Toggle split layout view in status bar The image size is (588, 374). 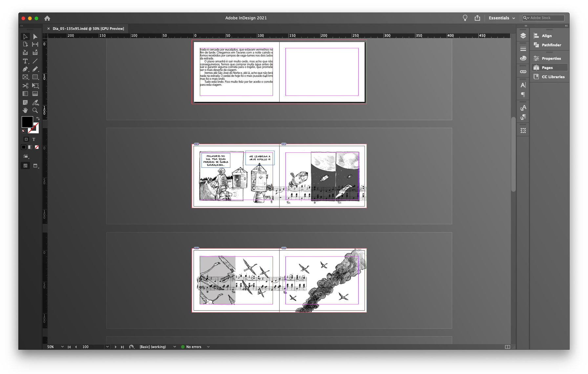point(508,347)
